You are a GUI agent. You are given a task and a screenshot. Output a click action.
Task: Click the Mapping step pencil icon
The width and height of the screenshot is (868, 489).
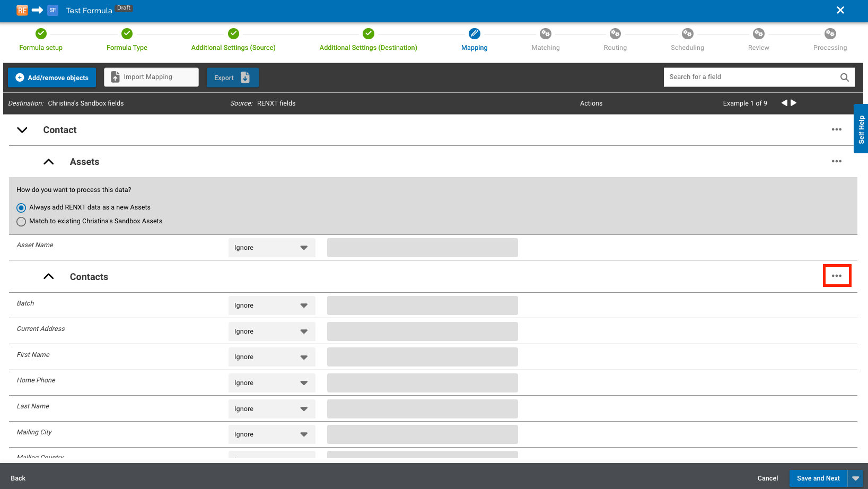[474, 34]
